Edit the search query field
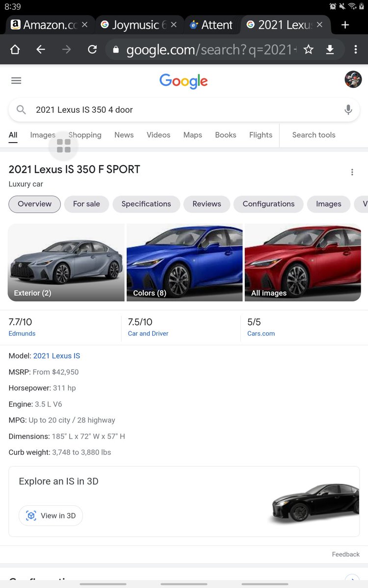The height and width of the screenshot is (588, 368). tap(184, 110)
